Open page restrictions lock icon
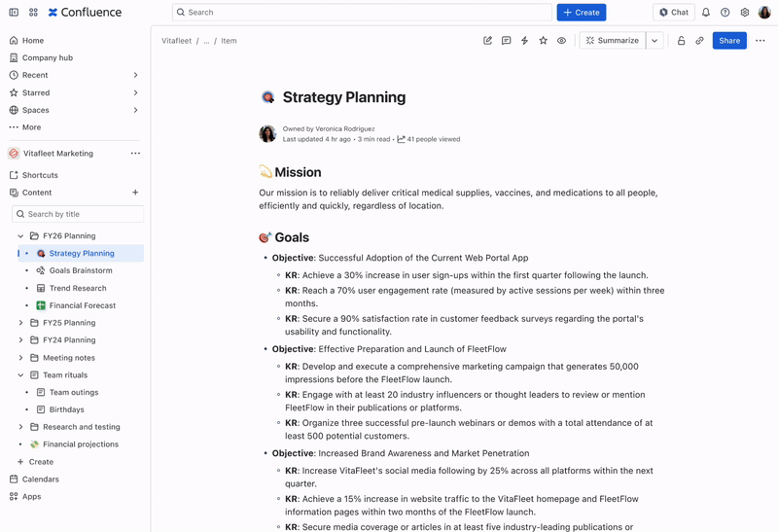 point(682,41)
